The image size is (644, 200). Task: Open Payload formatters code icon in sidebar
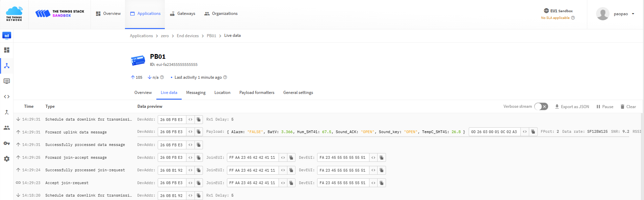tap(7, 97)
